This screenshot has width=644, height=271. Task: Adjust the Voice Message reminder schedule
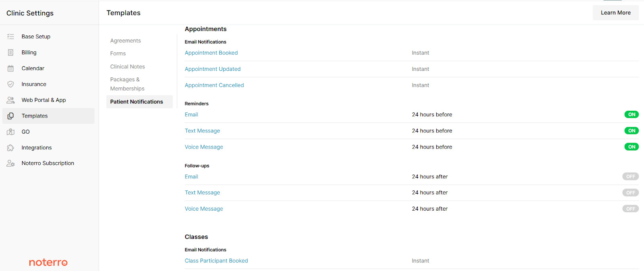click(432, 147)
